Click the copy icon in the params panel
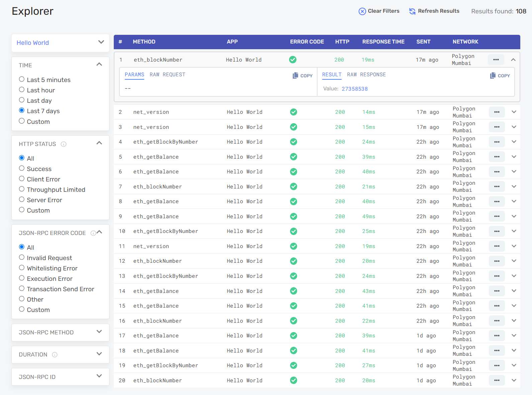 (295, 76)
